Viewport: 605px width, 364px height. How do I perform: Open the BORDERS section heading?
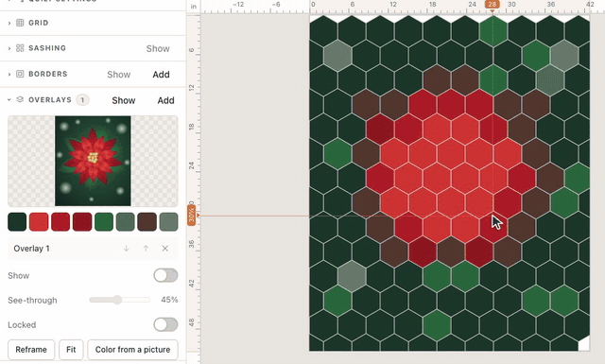(x=48, y=74)
